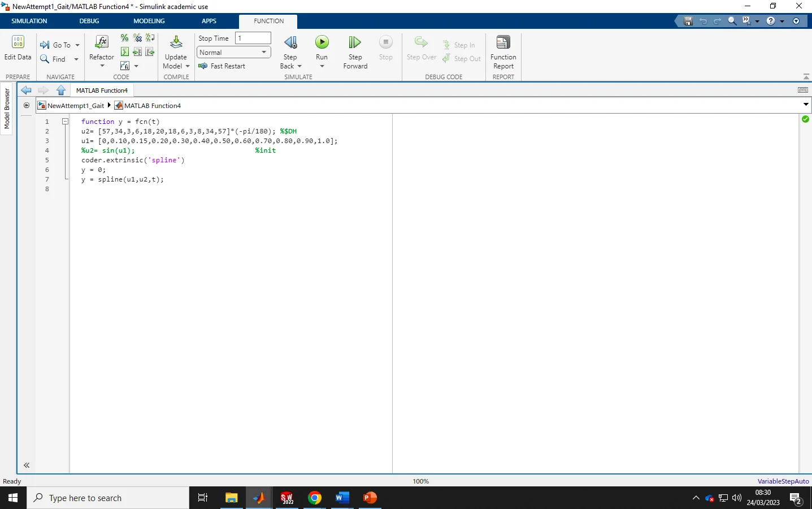
Task: Click the Increase Indent icon
Action: (137, 52)
